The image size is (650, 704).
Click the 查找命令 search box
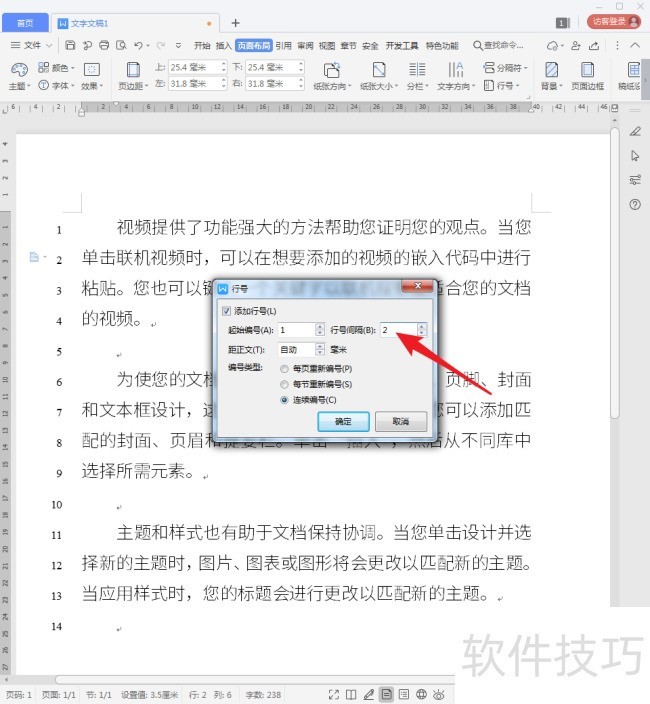[498, 45]
